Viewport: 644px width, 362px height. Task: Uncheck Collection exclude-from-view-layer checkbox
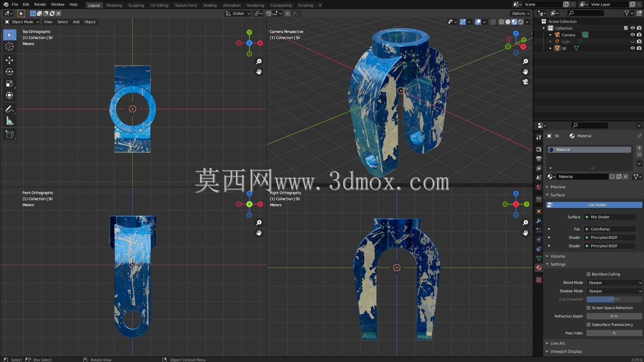point(626,28)
